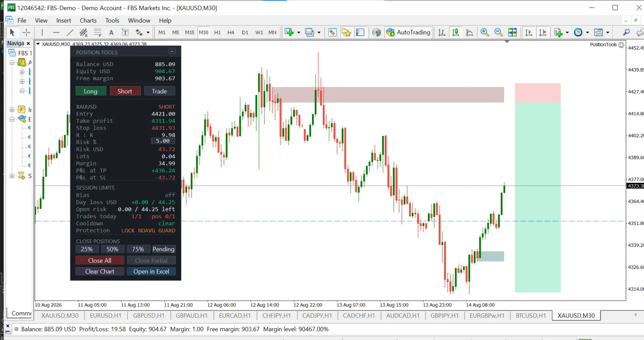Select the H1 timeframe

coord(217,32)
